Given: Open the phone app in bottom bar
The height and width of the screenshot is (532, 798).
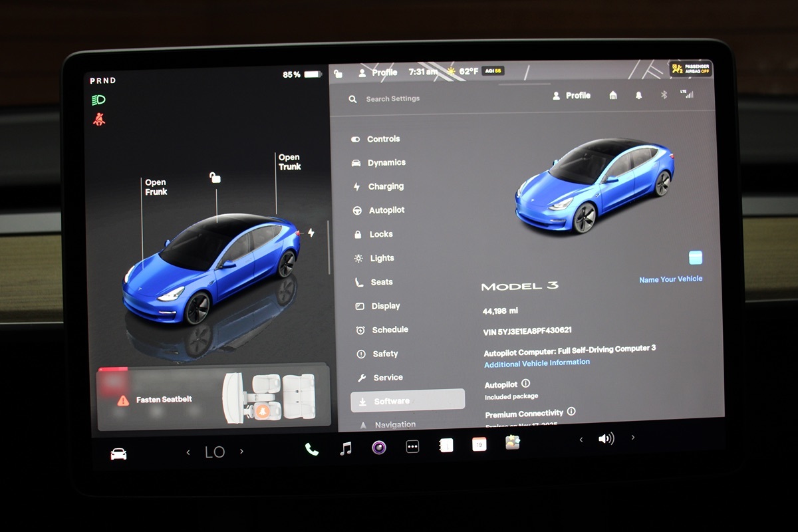Looking at the screenshot, I should (x=312, y=449).
